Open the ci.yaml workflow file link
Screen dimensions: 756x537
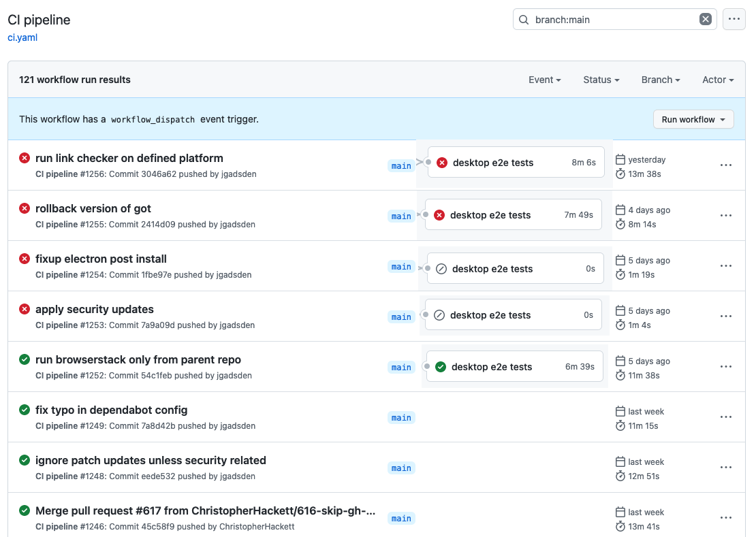pos(22,37)
